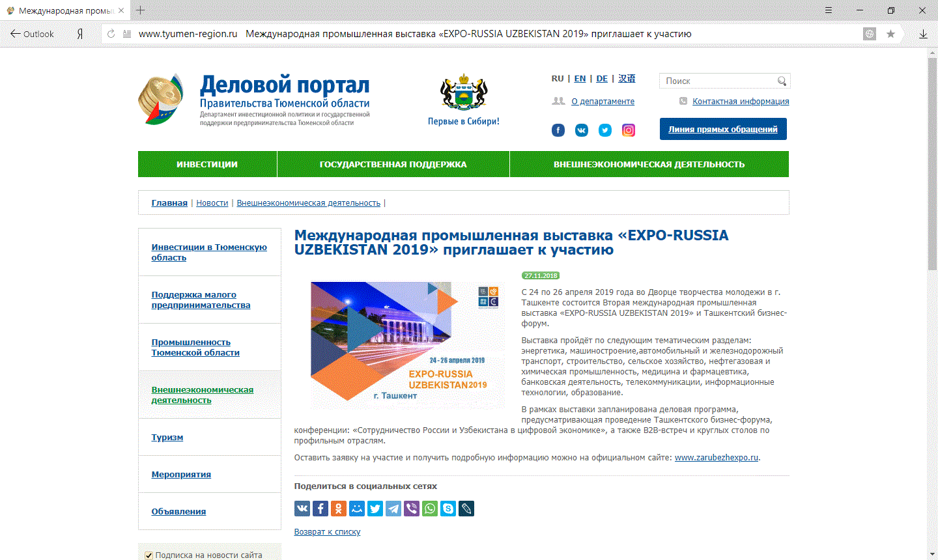Share article via Viber
This screenshot has width=938, height=560.
pos(412,509)
